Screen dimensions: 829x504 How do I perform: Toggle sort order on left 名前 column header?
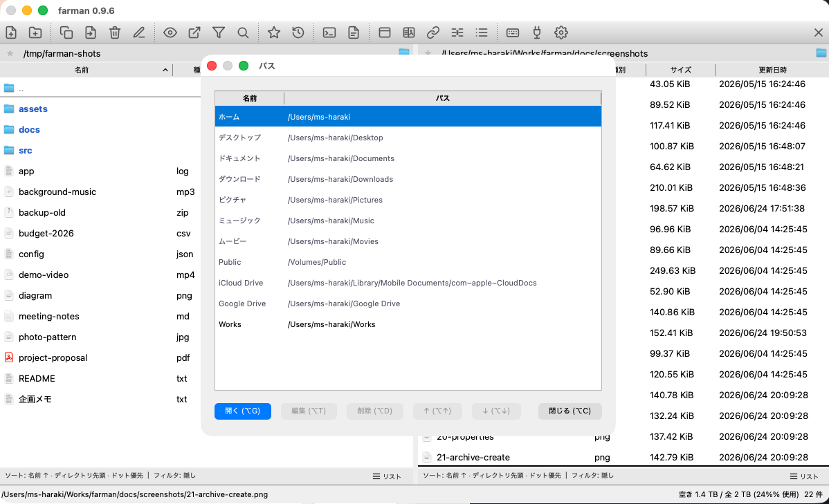click(x=86, y=70)
